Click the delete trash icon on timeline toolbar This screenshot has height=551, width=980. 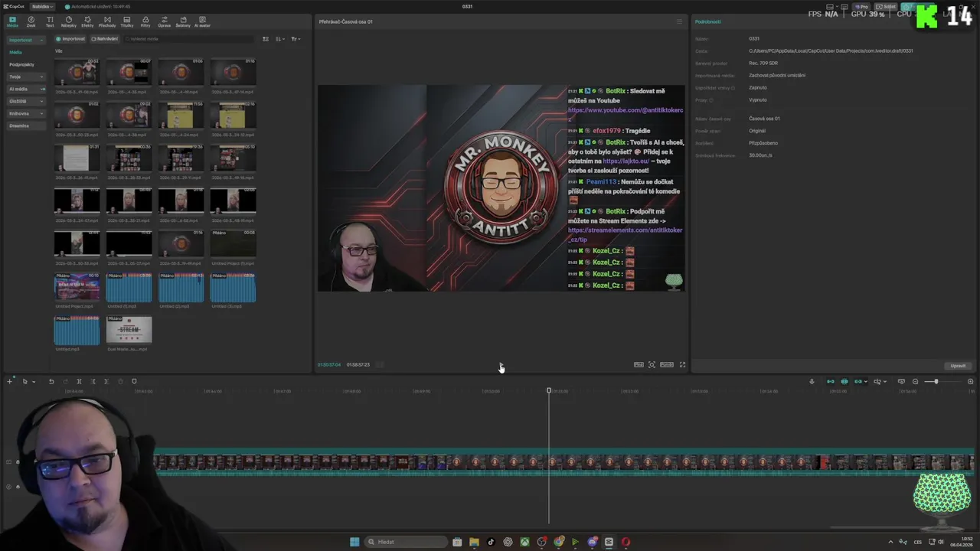point(120,381)
